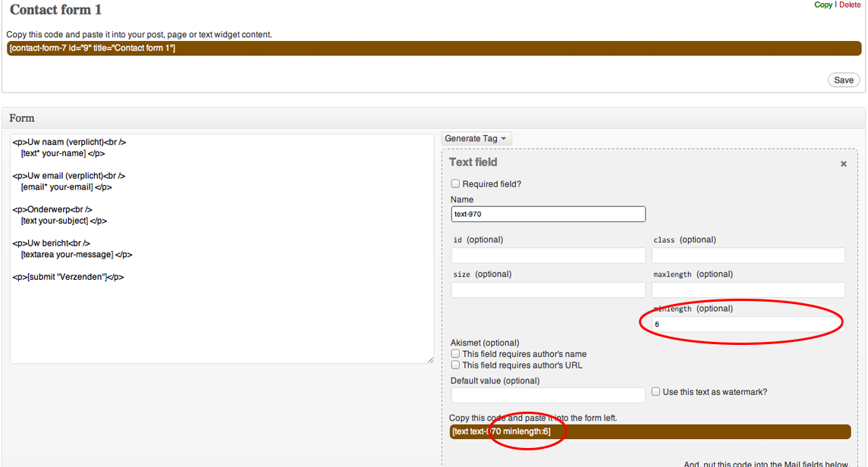The width and height of the screenshot is (868, 467).
Task: Grab the textarea resize handle
Action: click(430, 360)
